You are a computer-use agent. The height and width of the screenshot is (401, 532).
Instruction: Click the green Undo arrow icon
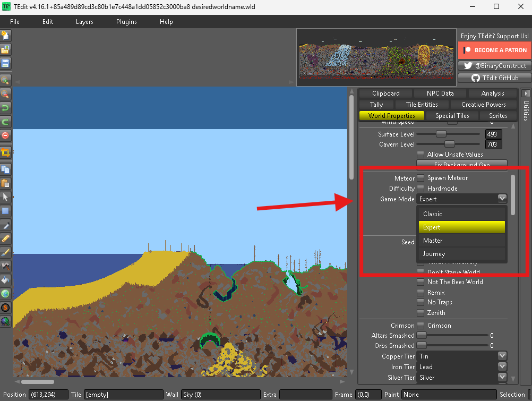pos(5,108)
